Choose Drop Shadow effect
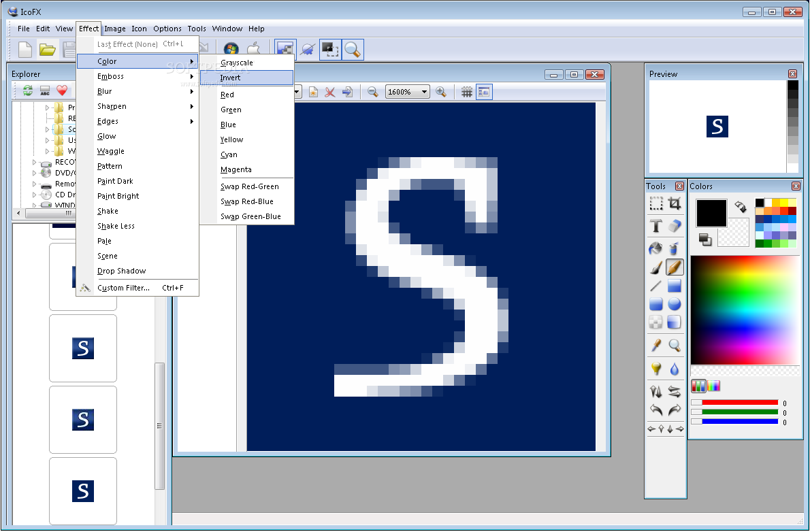The image size is (810, 532). [x=138, y=271]
